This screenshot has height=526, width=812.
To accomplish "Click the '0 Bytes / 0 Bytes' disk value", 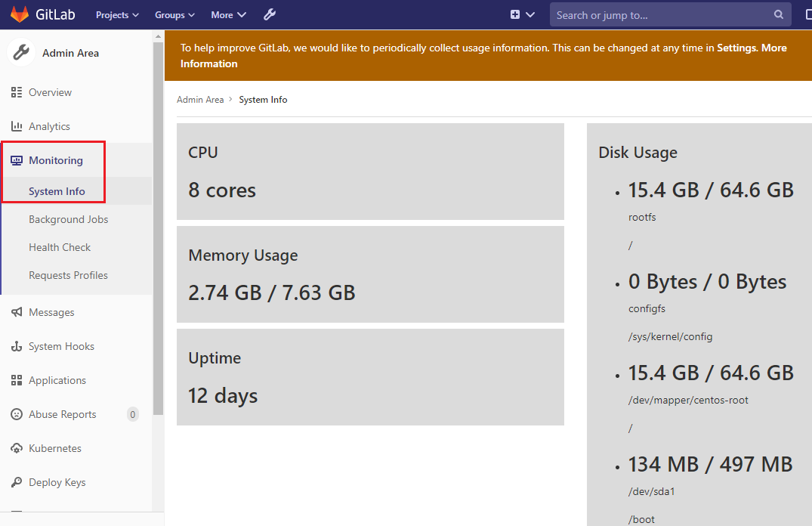I will 708,282.
